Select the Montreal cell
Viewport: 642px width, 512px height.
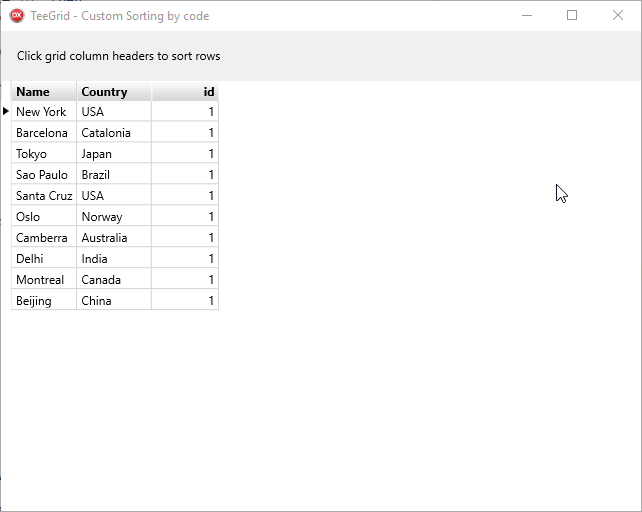pos(44,279)
